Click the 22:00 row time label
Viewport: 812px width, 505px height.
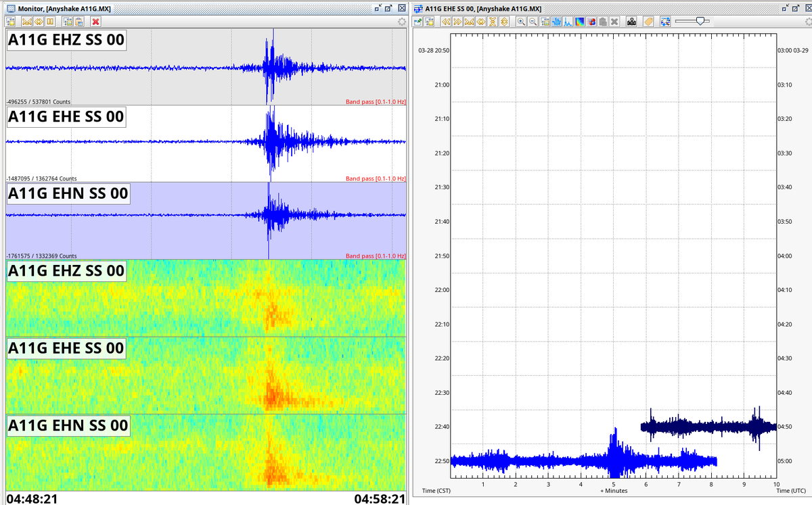pyautogui.click(x=441, y=289)
